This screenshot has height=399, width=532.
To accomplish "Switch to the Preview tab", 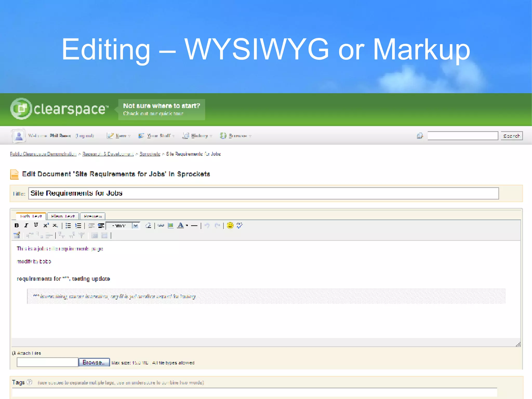I will tap(93, 216).
